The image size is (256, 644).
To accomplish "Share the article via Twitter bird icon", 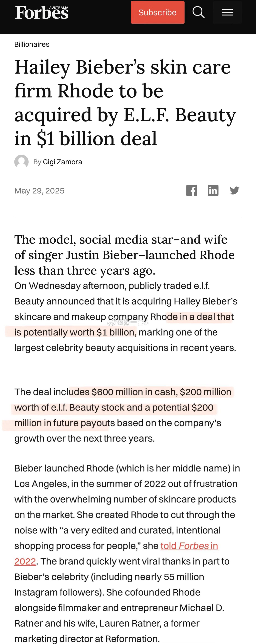I will click(x=235, y=190).
